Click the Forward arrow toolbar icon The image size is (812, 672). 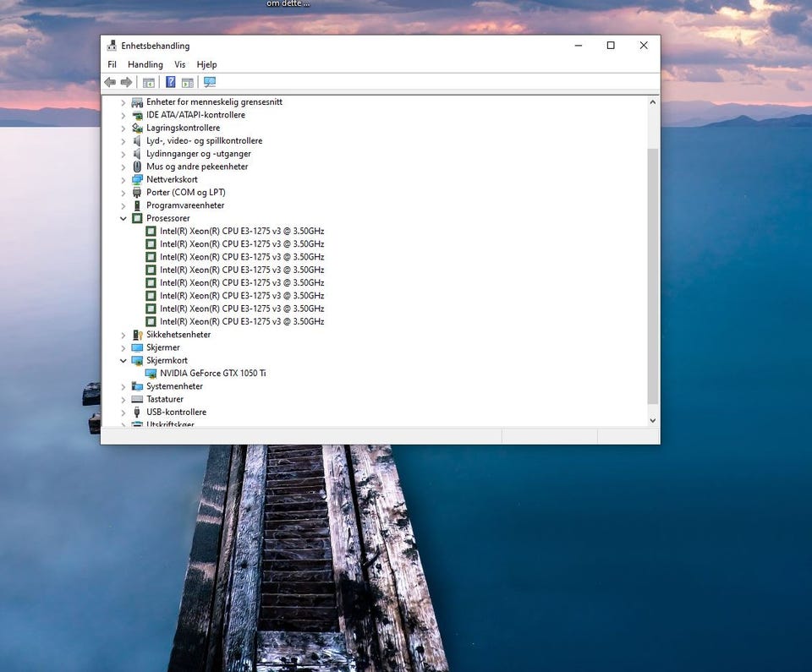point(126,82)
